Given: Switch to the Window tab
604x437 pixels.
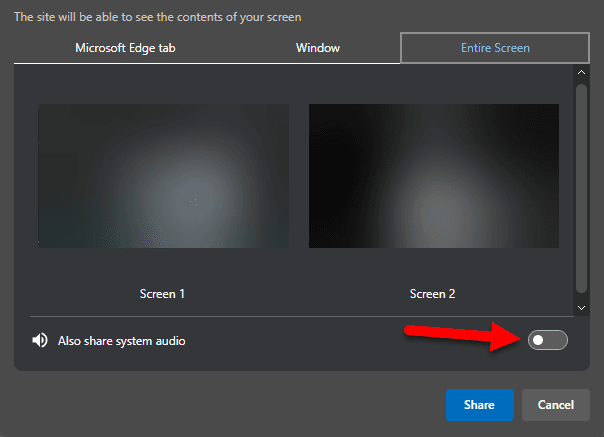Looking at the screenshot, I should point(318,48).
